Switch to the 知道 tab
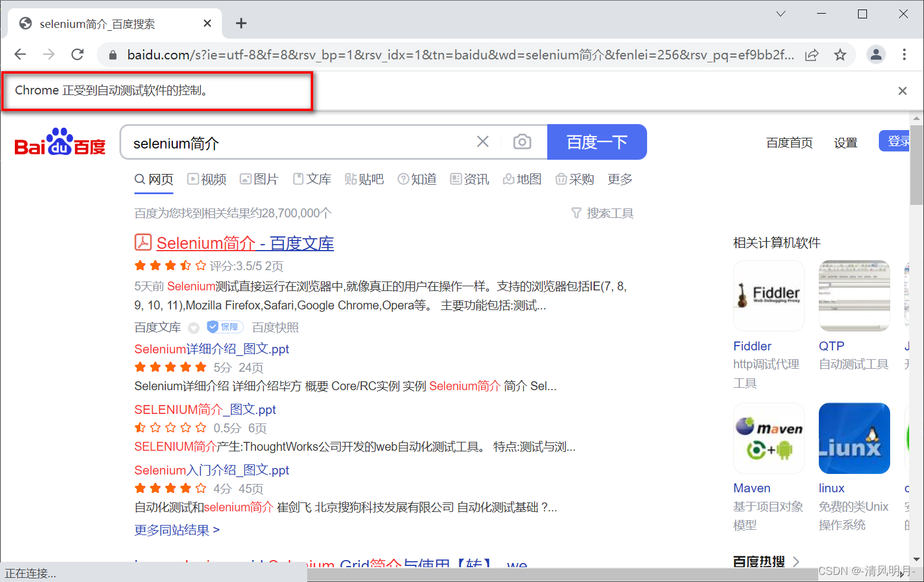 coord(417,179)
